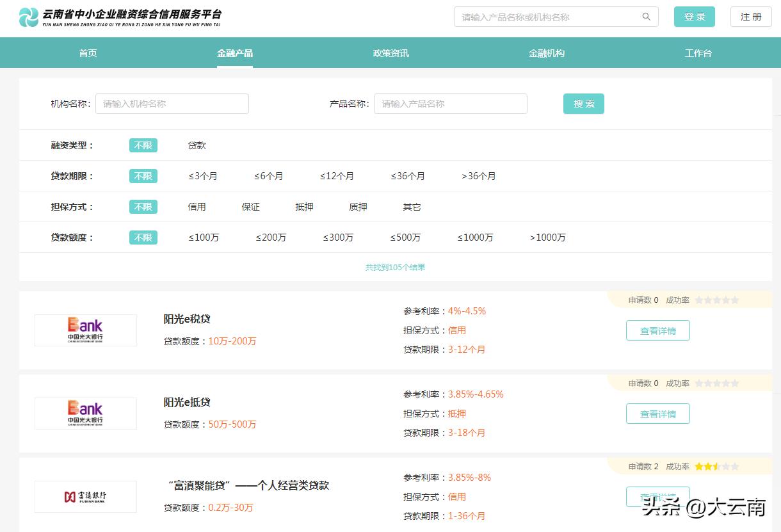Click the China Everbright Bank logo for 阳光e抵贷

[85, 413]
